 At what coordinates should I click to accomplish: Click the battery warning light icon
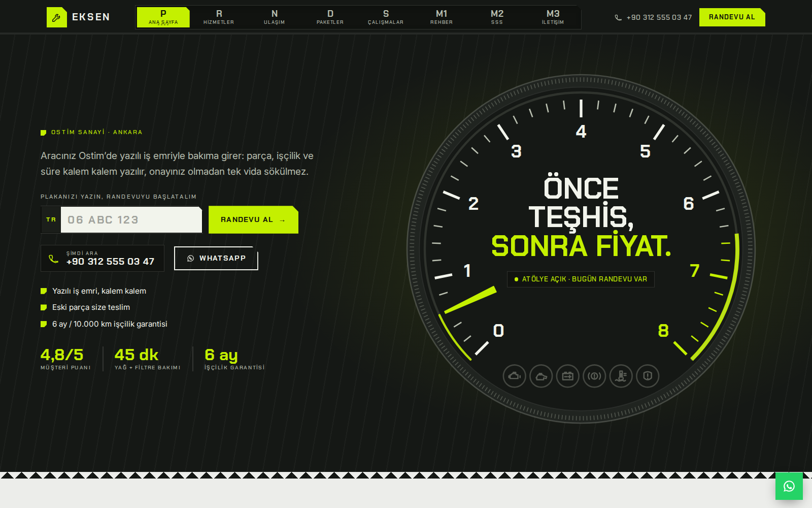[x=568, y=376]
